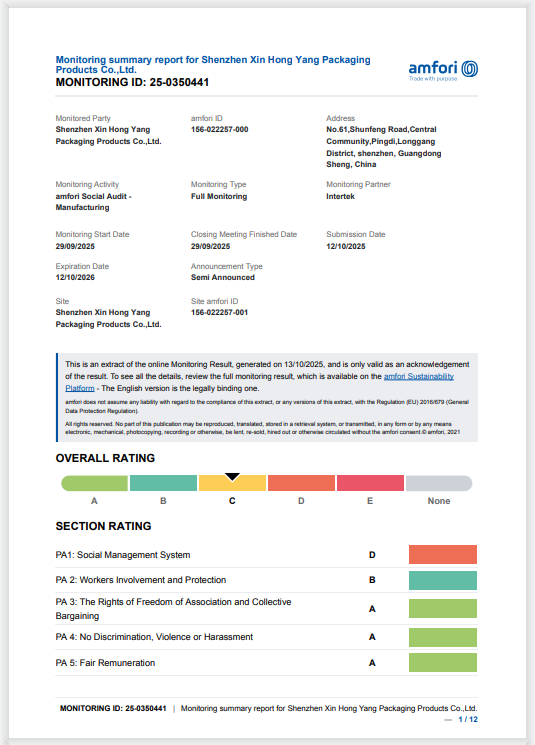
Task: Click the page number 1 / 12
Action: click(x=468, y=719)
